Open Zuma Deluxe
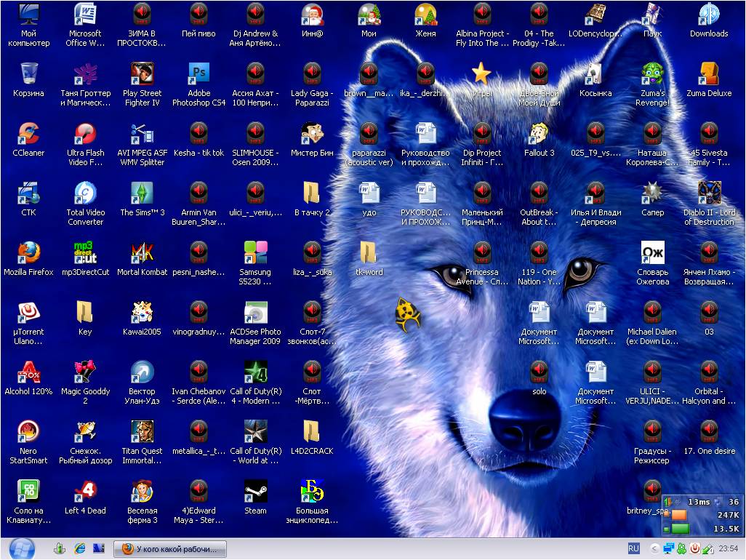This screenshot has width=746, height=560. click(x=709, y=74)
